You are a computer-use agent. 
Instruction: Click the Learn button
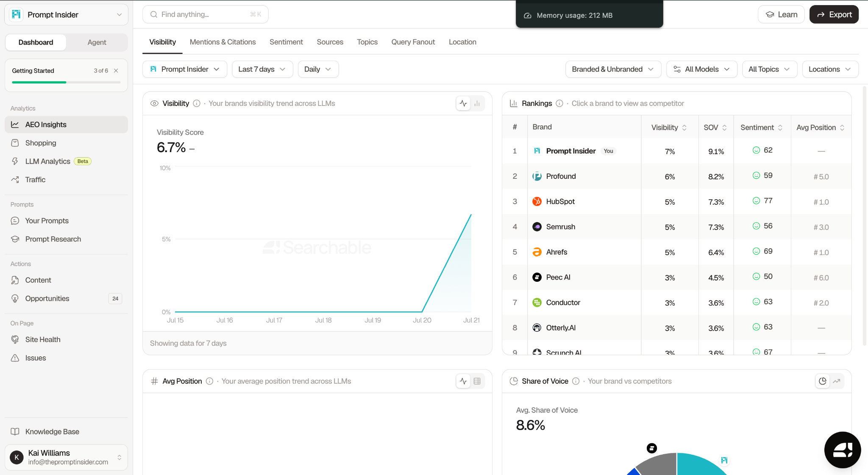781,14
